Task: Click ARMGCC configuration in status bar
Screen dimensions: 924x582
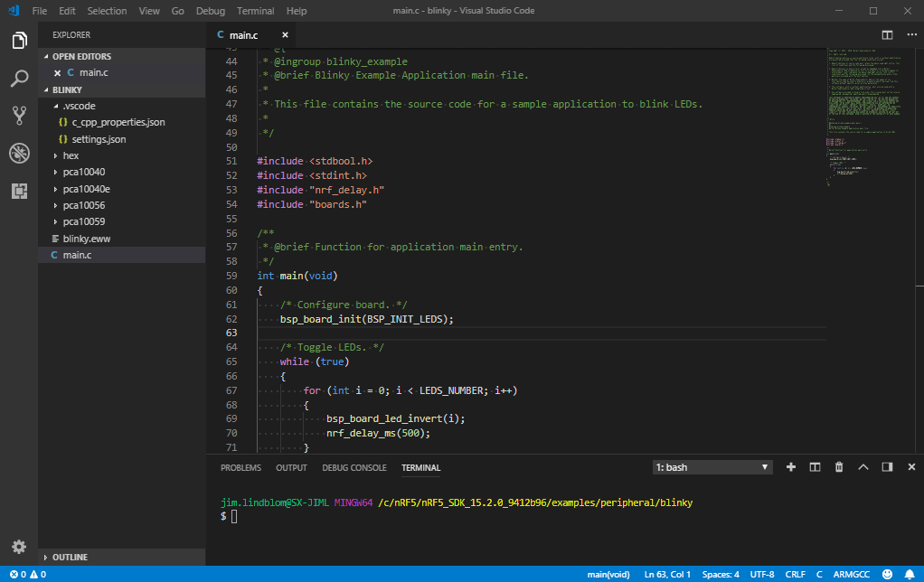Action: tap(851, 575)
